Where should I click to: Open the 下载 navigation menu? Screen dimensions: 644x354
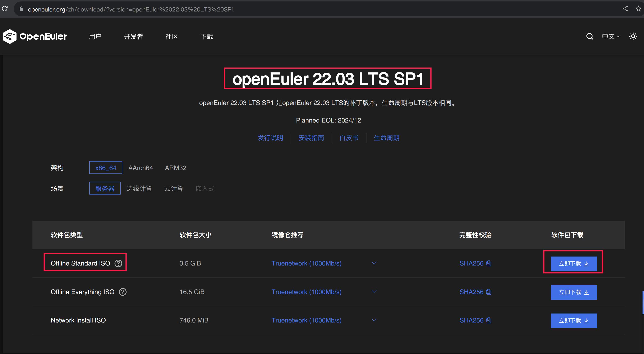(x=207, y=37)
